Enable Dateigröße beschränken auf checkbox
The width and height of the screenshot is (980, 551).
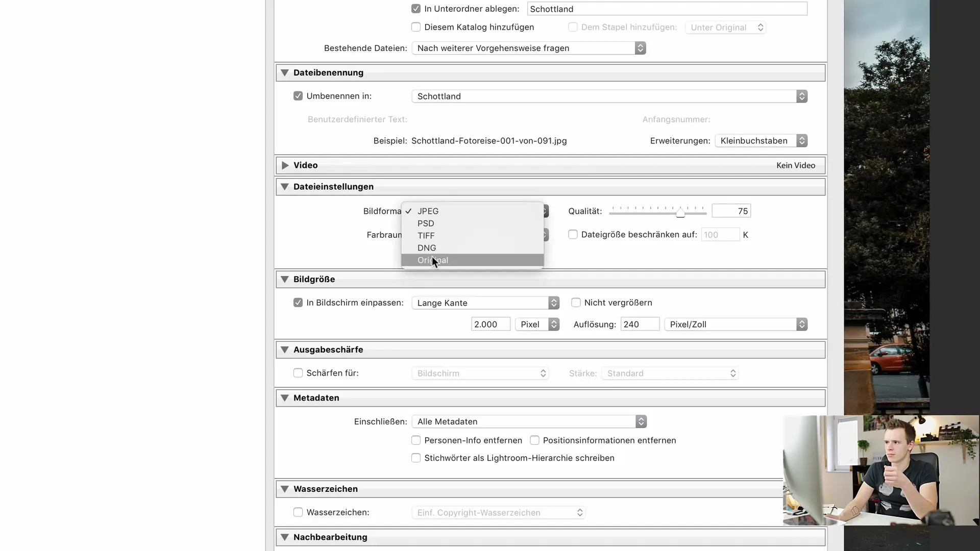(573, 235)
